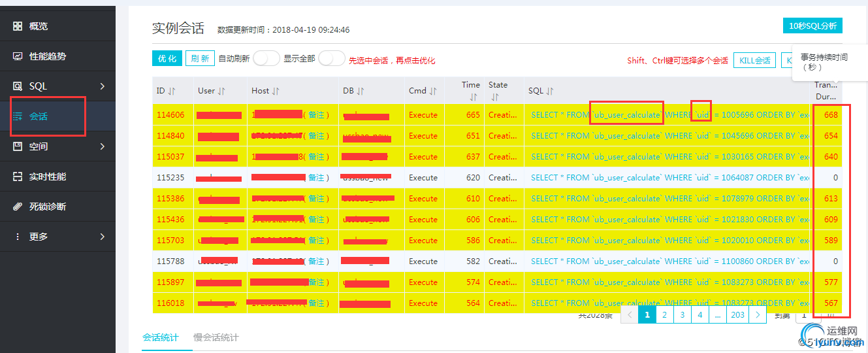This screenshot has height=353, width=868.
Task: Switch to the 慢会话统计 tab
Action: (216, 337)
